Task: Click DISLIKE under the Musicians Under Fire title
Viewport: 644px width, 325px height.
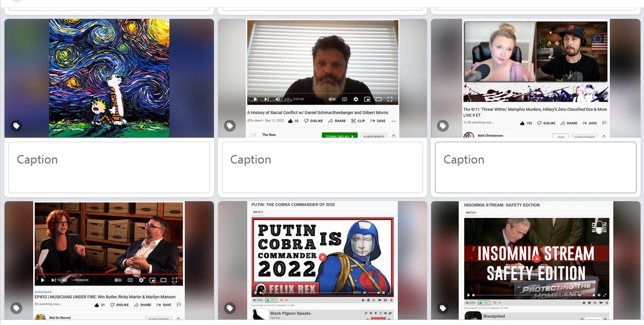Action: pyautogui.click(x=119, y=305)
